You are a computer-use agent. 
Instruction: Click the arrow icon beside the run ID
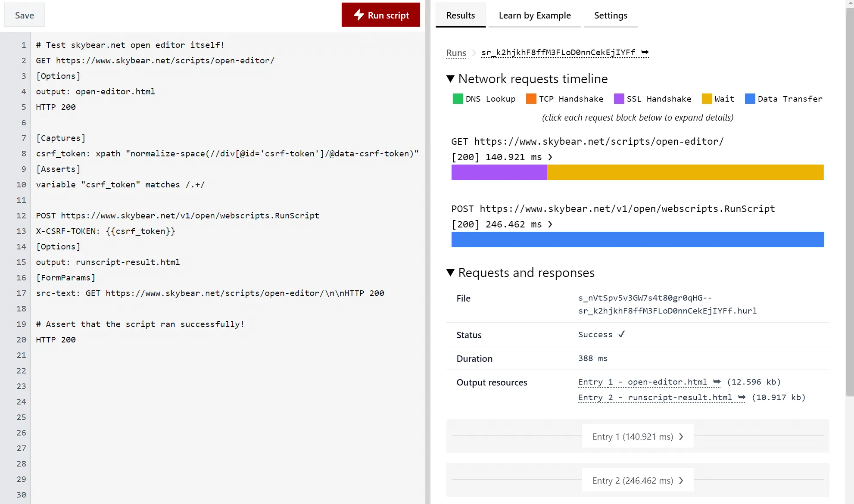pyautogui.click(x=645, y=52)
